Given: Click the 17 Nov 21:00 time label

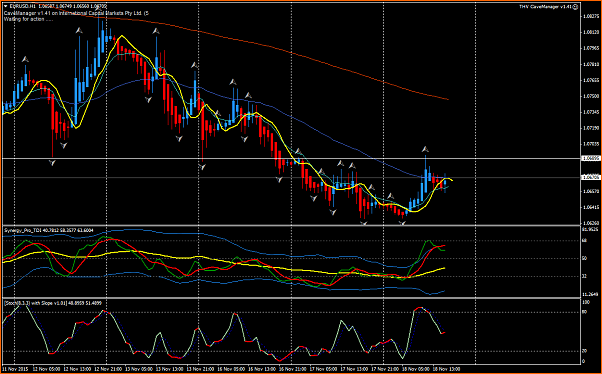Looking at the screenshot, I should coord(384,369).
